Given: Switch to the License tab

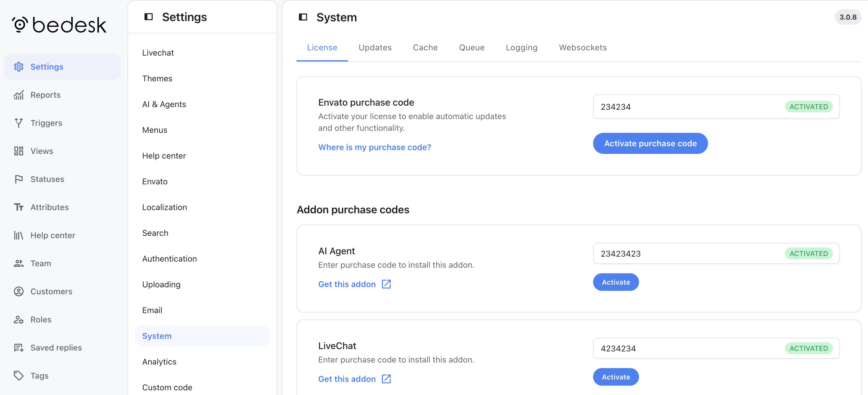Looking at the screenshot, I should pos(322,47).
